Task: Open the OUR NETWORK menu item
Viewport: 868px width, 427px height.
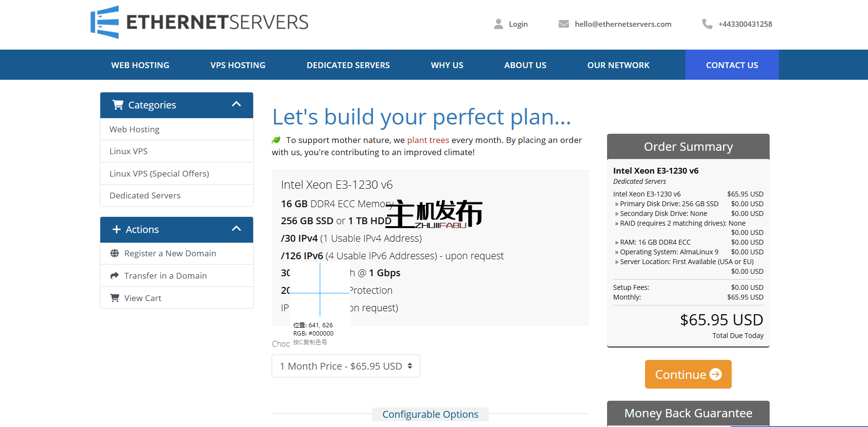Action: (618, 65)
